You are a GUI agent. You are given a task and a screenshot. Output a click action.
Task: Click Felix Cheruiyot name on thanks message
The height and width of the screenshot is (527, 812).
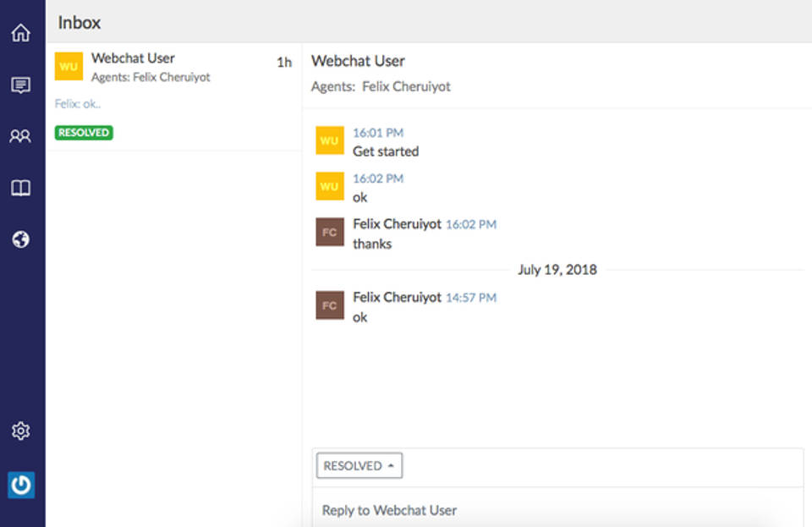coord(397,224)
